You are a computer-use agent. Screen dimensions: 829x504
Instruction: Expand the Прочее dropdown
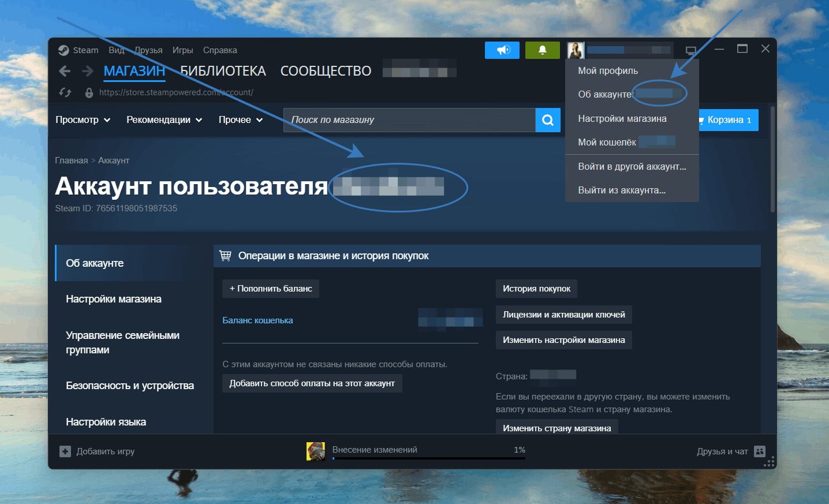pyautogui.click(x=240, y=120)
